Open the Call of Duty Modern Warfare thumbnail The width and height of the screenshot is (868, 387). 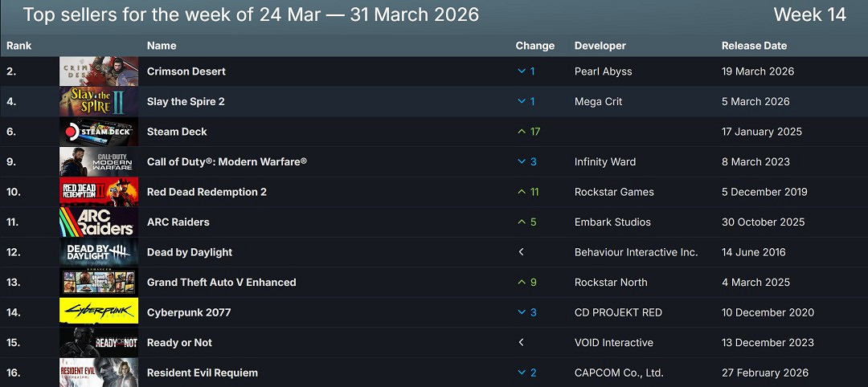pyautogui.click(x=99, y=161)
